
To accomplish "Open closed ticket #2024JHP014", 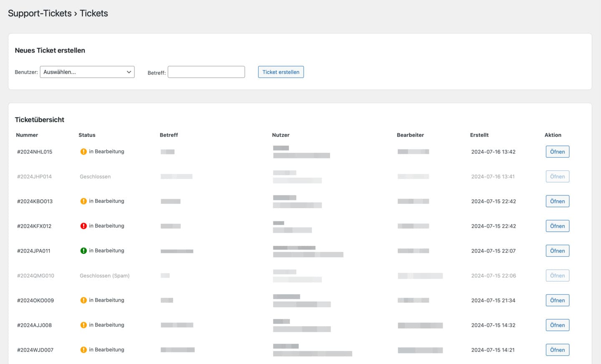I will coord(557,177).
